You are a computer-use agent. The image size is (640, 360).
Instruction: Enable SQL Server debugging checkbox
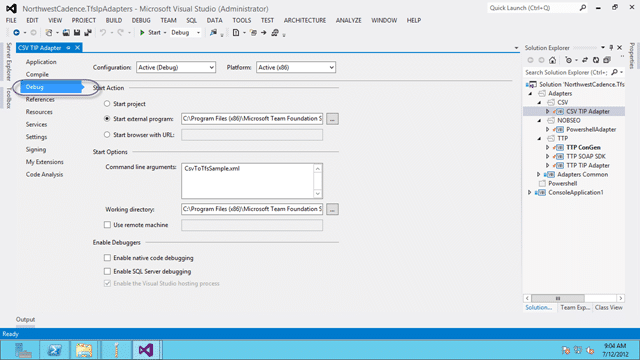[x=107, y=271]
